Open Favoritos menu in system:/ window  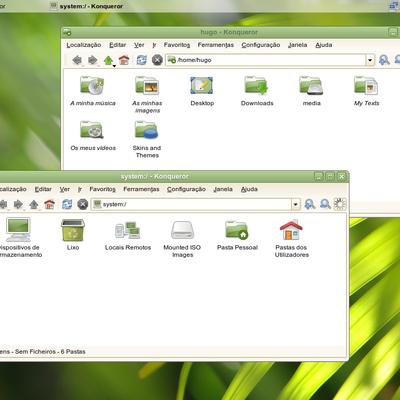pyautogui.click(x=102, y=189)
